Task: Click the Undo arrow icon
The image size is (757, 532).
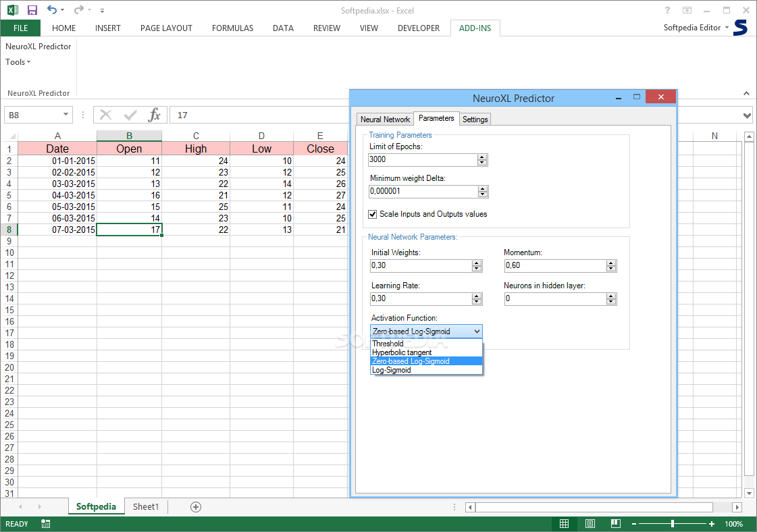Action: click(x=51, y=9)
